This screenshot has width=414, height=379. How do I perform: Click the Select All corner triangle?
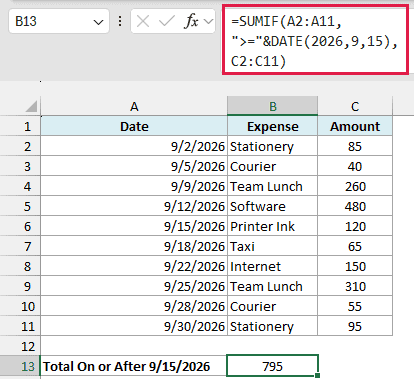click(31, 107)
